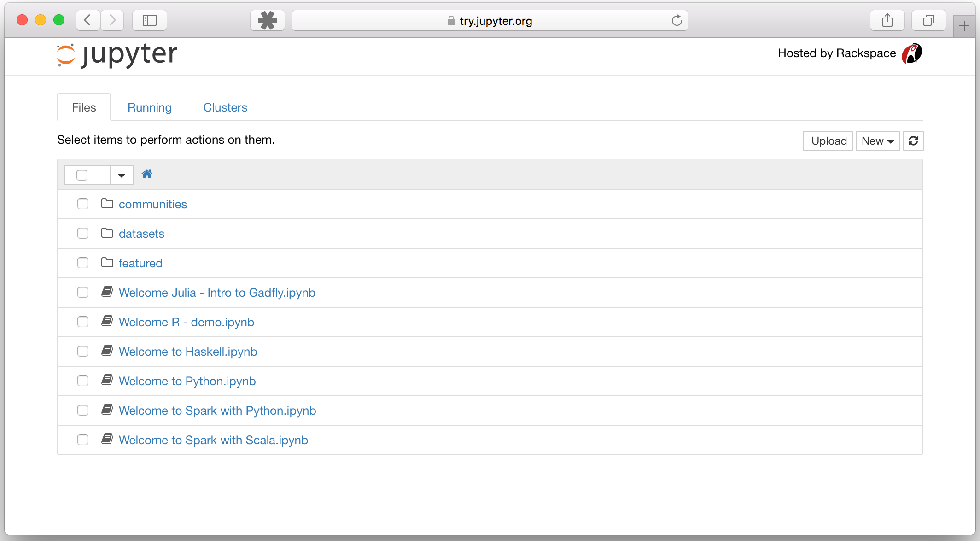Switch to the Running tab
The width and height of the screenshot is (980, 541).
[x=150, y=107]
